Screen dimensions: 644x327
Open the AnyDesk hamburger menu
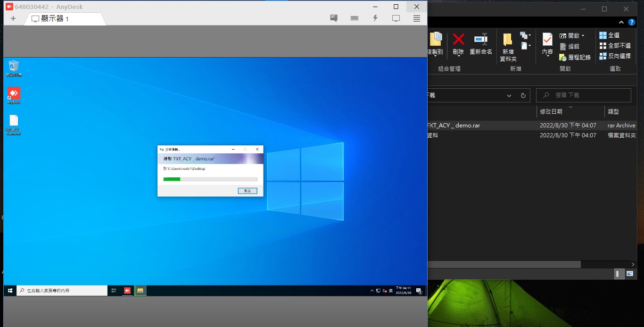pyautogui.click(x=417, y=18)
